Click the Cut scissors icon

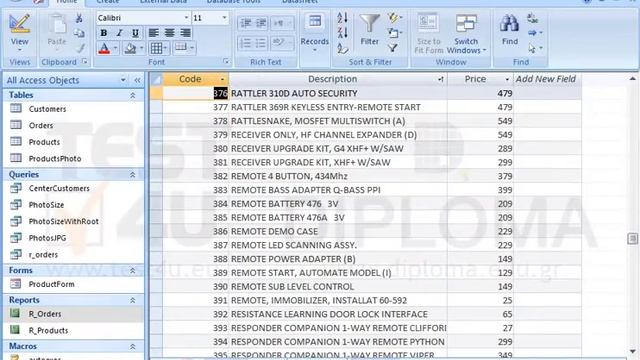click(79, 18)
